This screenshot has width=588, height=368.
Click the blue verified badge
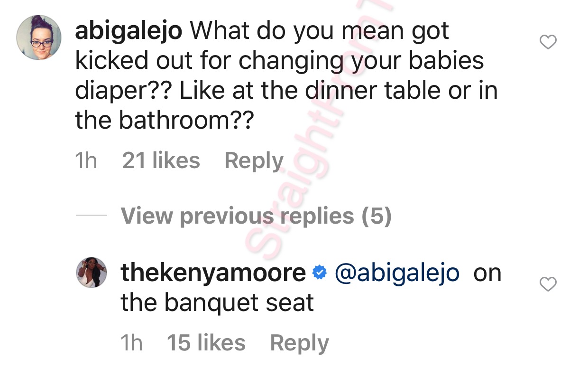320,274
